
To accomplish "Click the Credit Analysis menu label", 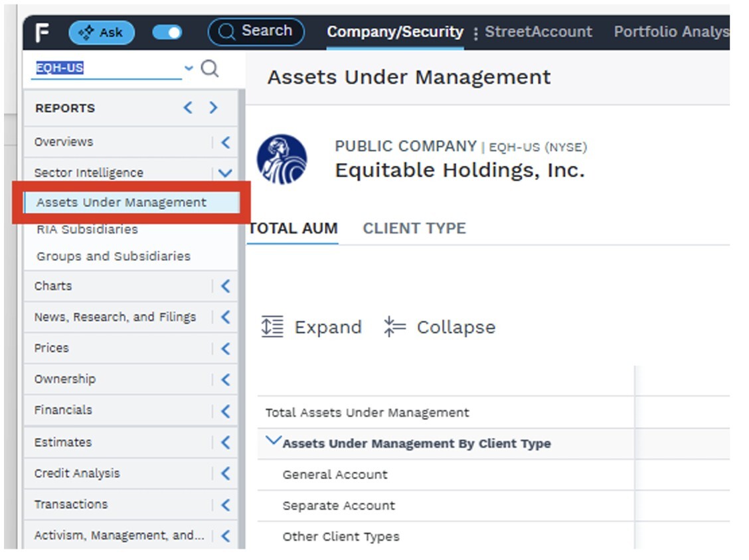I will 77,473.
